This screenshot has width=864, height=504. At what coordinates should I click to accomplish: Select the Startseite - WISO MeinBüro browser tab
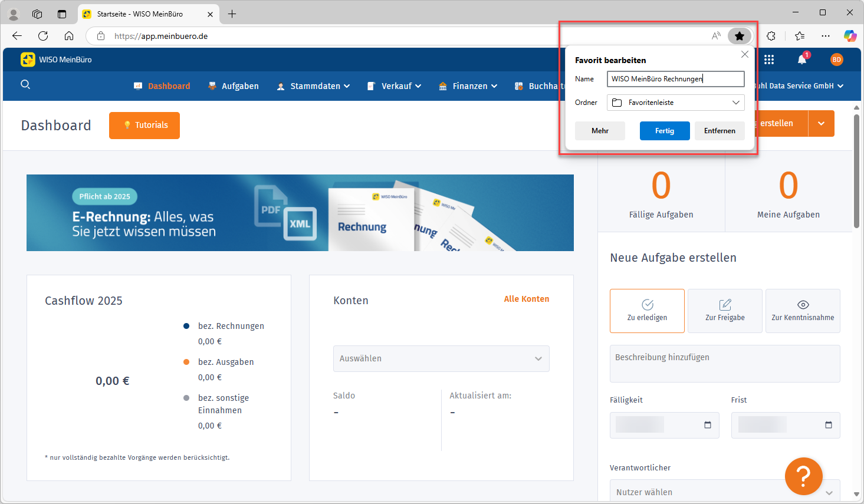148,14
